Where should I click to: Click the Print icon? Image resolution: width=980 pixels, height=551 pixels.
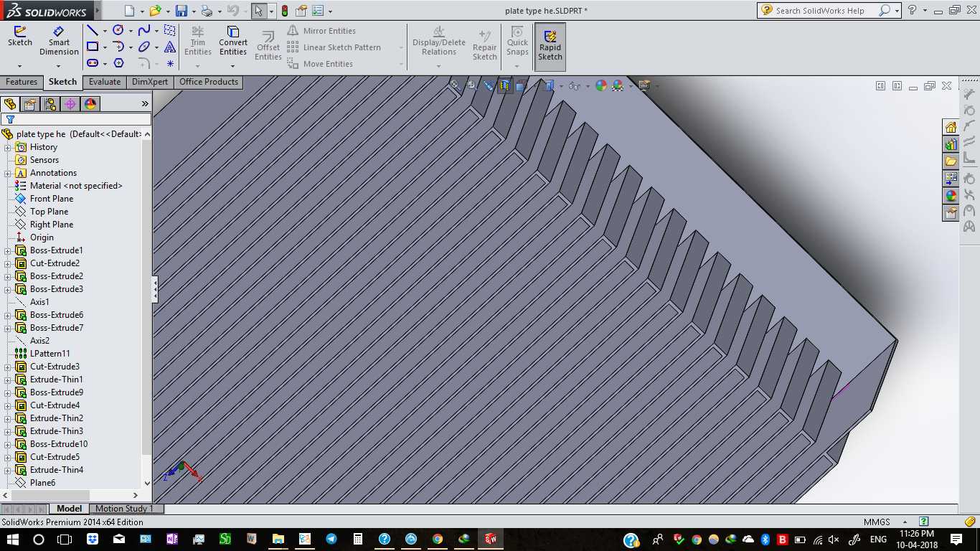click(207, 11)
